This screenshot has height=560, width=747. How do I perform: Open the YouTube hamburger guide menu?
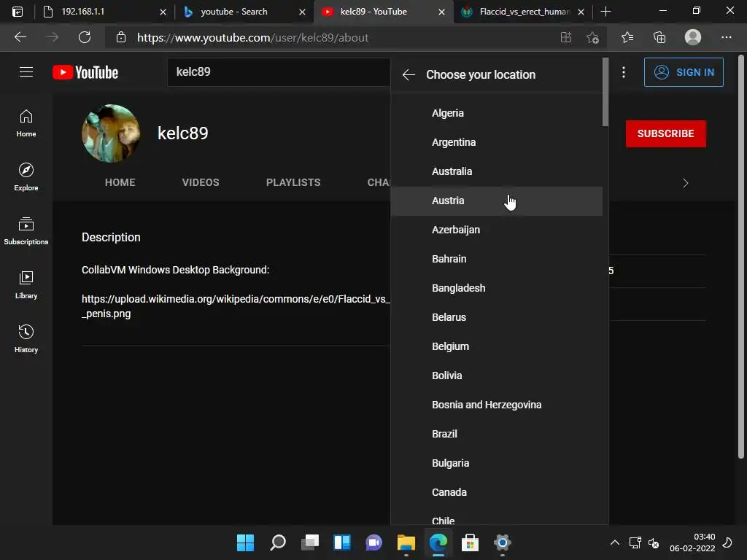tap(26, 72)
